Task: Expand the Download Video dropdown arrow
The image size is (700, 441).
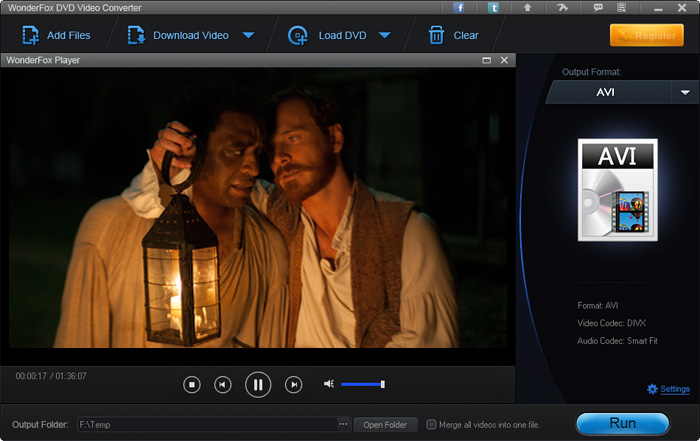Action: tap(249, 35)
